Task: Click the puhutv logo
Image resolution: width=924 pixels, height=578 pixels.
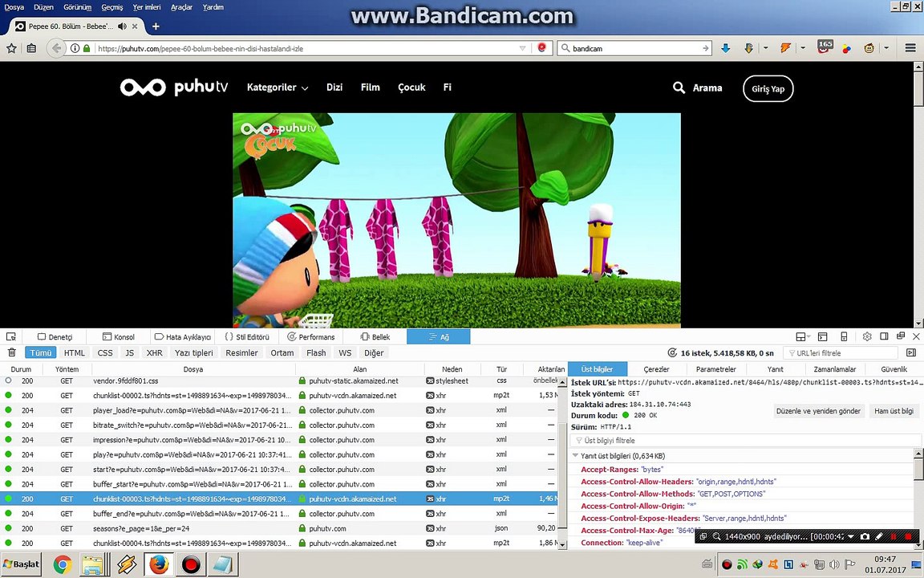Action: point(174,88)
